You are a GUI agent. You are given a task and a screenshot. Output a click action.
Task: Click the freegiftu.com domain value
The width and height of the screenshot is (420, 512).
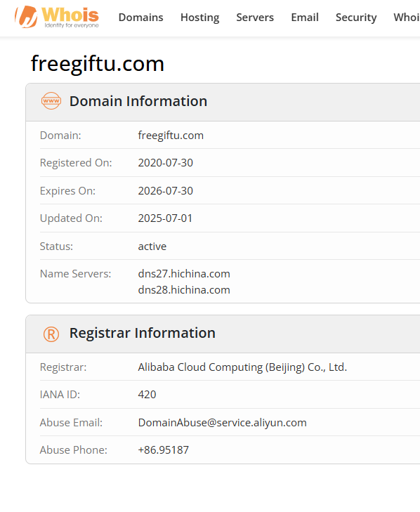pyautogui.click(x=171, y=136)
